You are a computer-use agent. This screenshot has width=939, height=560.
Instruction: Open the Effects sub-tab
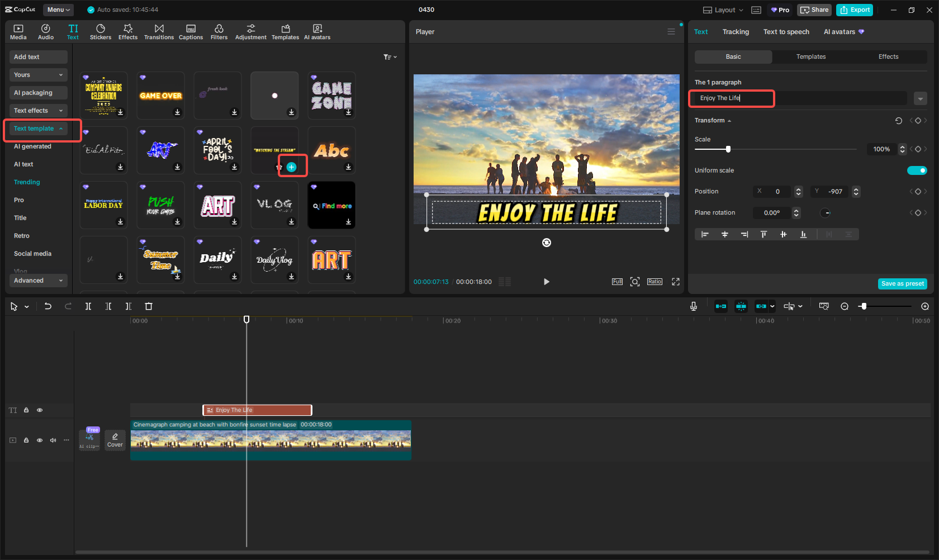888,57
